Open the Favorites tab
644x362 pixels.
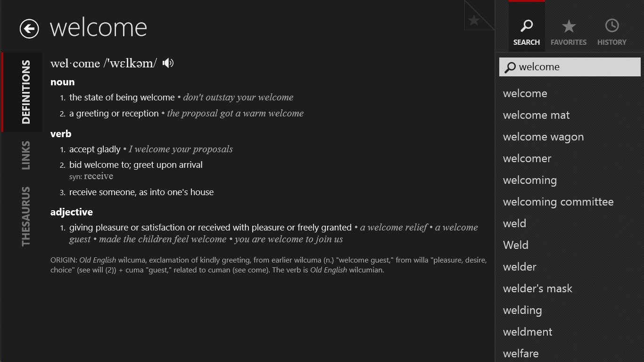tap(569, 31)
